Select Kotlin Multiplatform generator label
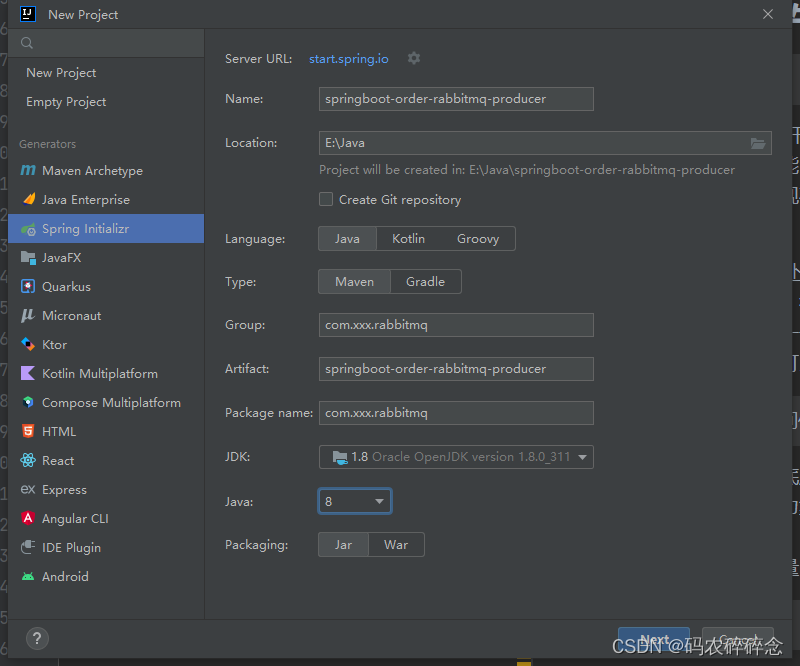 pos(100,374)
